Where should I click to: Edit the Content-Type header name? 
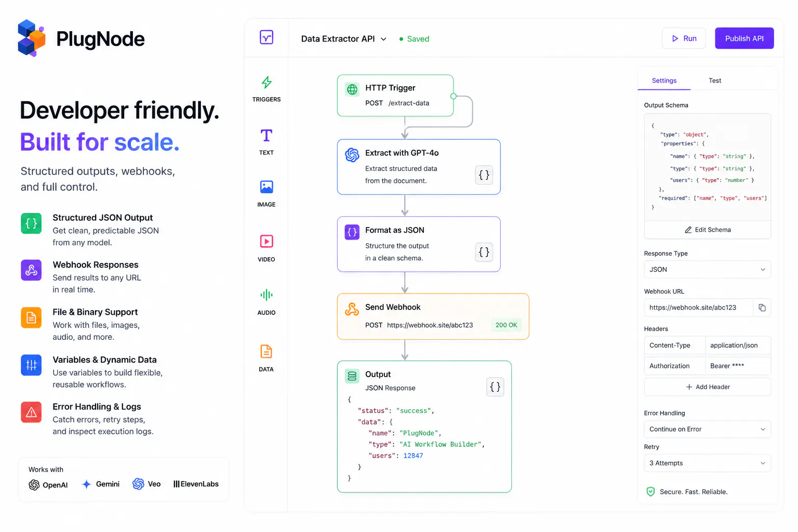tap(674, 345)
